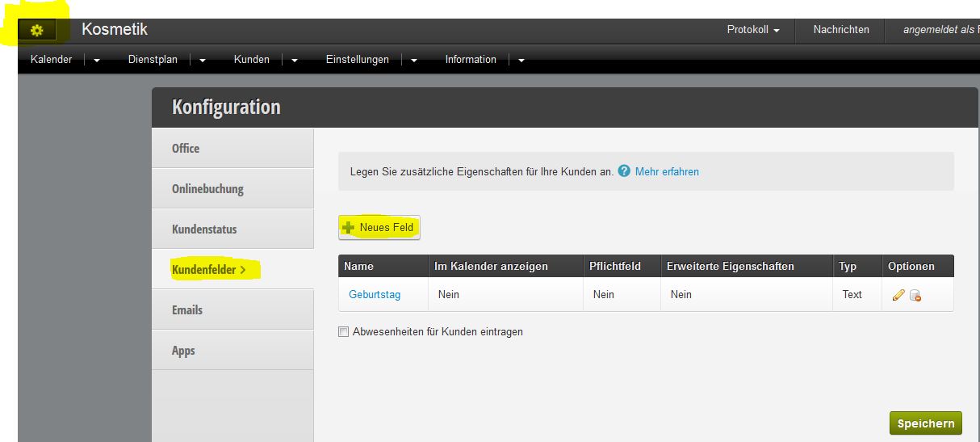980x442 pixels.
Task: Click the blue help question mark icon
Action: click(x=624, y=171)
